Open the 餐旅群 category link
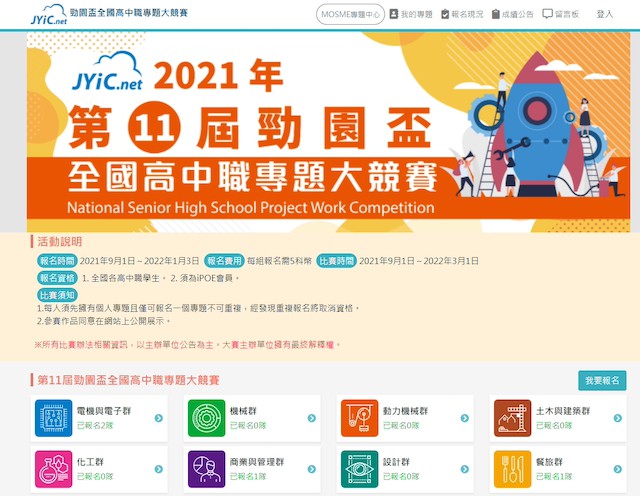 coord(549,462)
